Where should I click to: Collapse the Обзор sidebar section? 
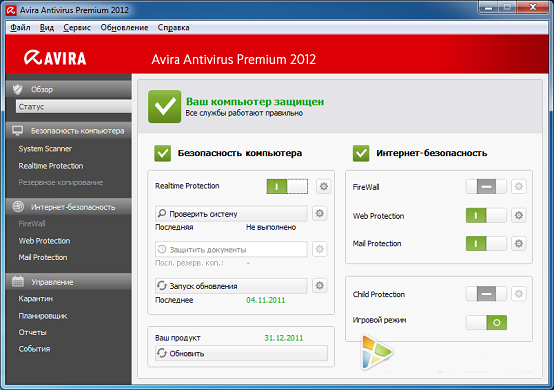[x=69, y=89]
